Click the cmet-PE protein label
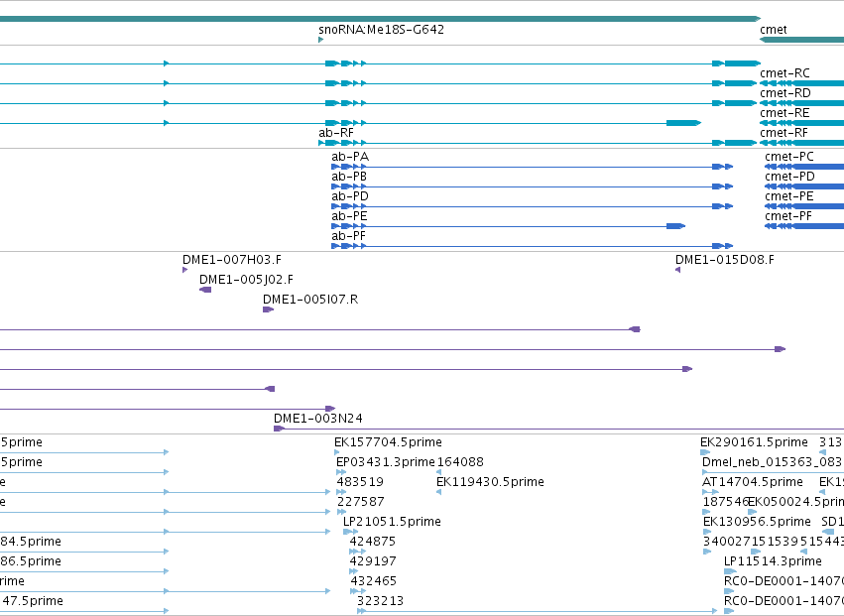The image size is (844, 616). coord(789,196)
